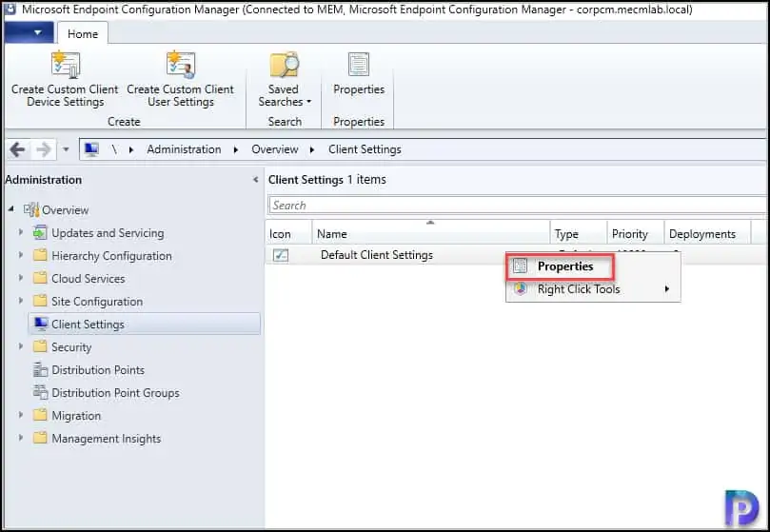Expand the Security node
Viewport: 770px width, 532px height.
pos(21,346)
